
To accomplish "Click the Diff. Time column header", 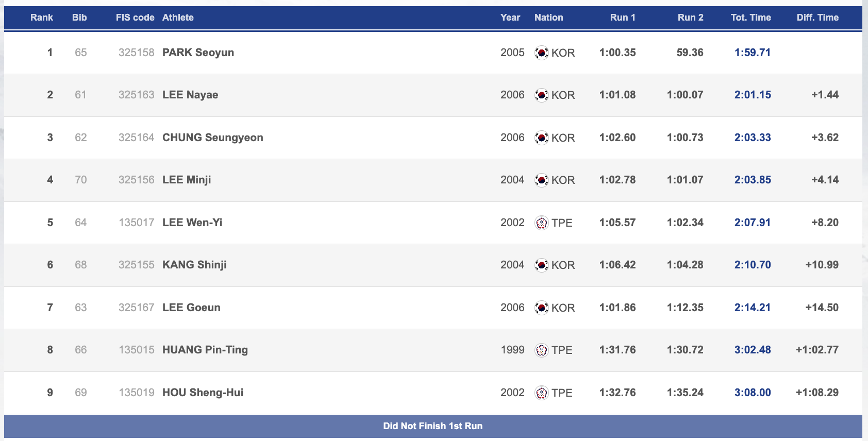I will (817, 18).
